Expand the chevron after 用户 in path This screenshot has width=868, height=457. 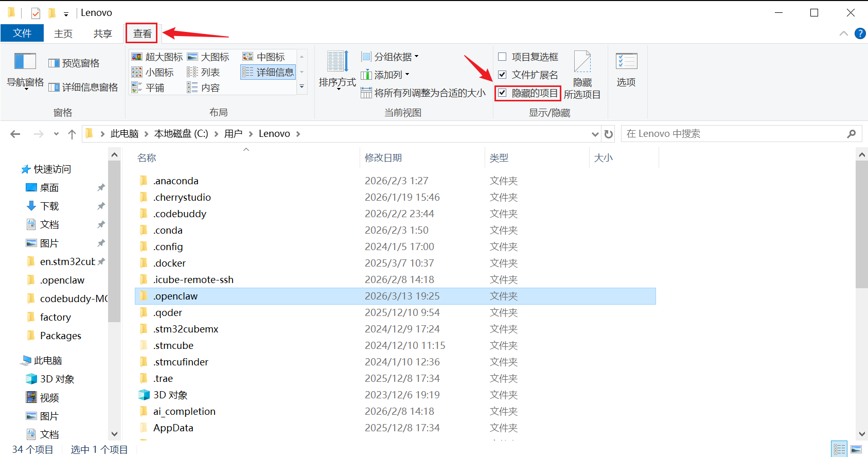click(x=251, y=134)
